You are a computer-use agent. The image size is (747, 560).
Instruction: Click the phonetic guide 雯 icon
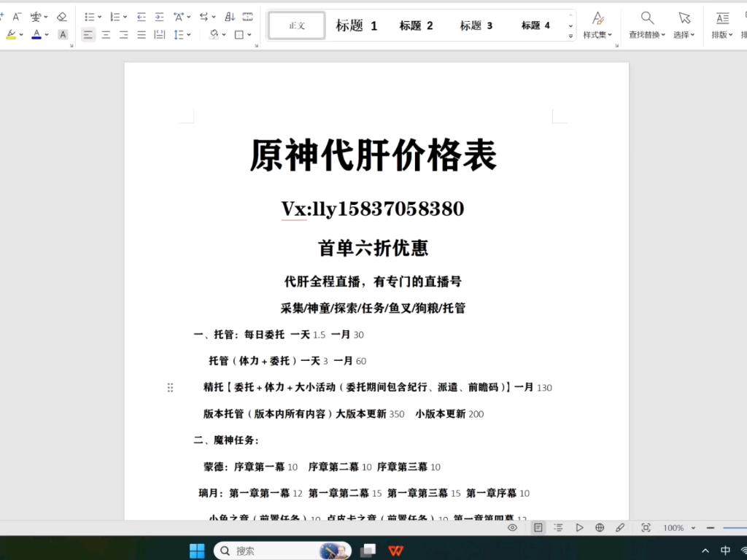click(36, 17)
